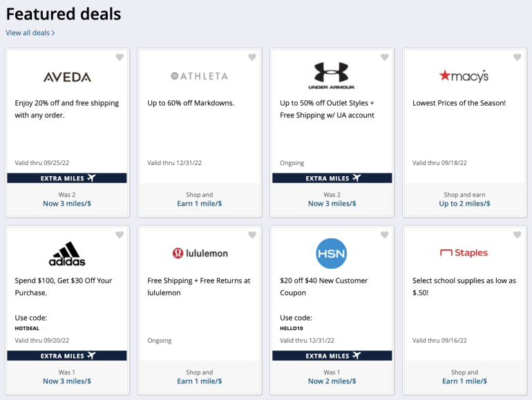
Task: Open the lululemon logo
Action: click(x=199, y=254)
